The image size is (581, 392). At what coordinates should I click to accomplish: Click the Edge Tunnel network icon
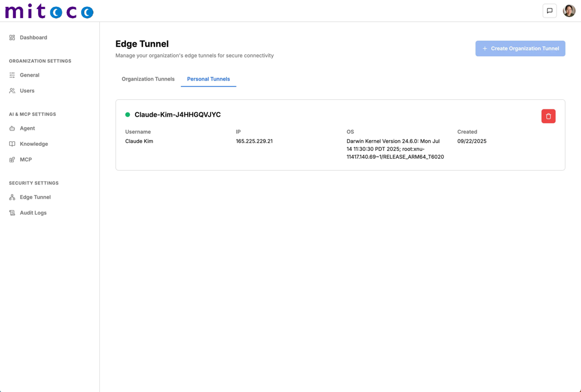(x=12, y=197)
